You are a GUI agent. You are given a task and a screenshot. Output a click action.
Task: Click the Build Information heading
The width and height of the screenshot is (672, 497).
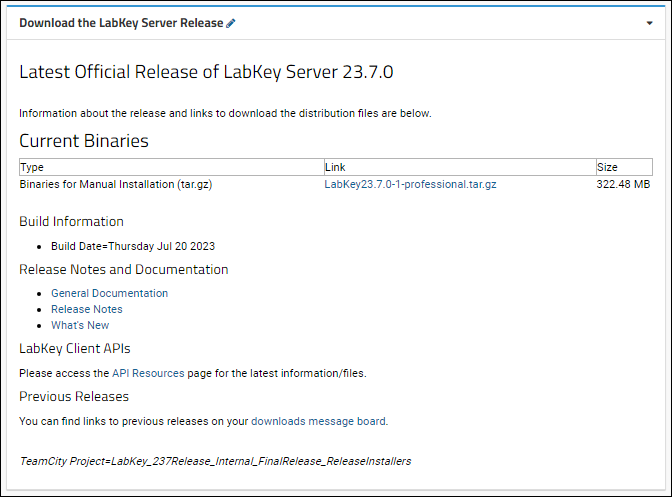point(72,222)
